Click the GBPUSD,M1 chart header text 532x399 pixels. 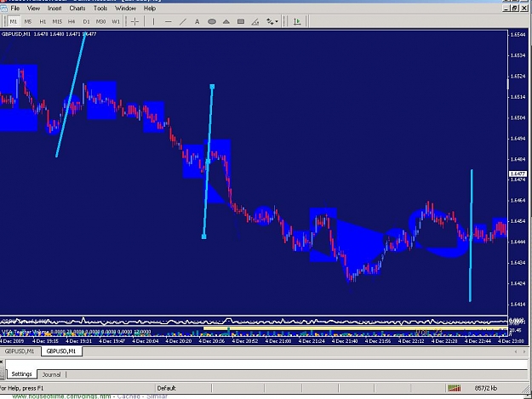[49, 34]
